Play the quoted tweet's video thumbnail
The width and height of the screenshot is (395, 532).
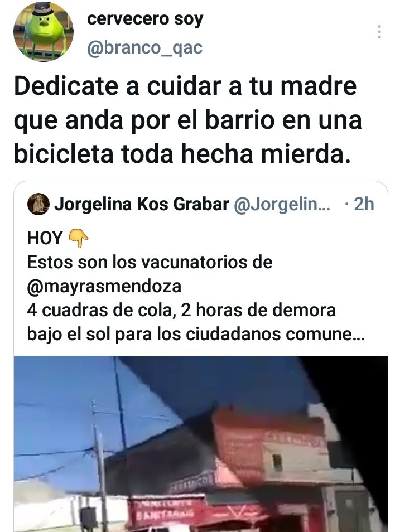pos(200,444)
